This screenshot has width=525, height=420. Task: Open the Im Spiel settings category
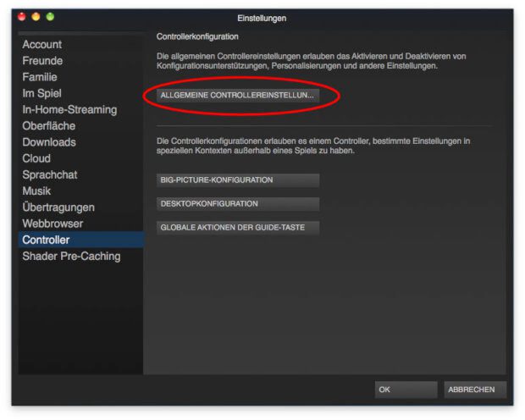point(41,93)
